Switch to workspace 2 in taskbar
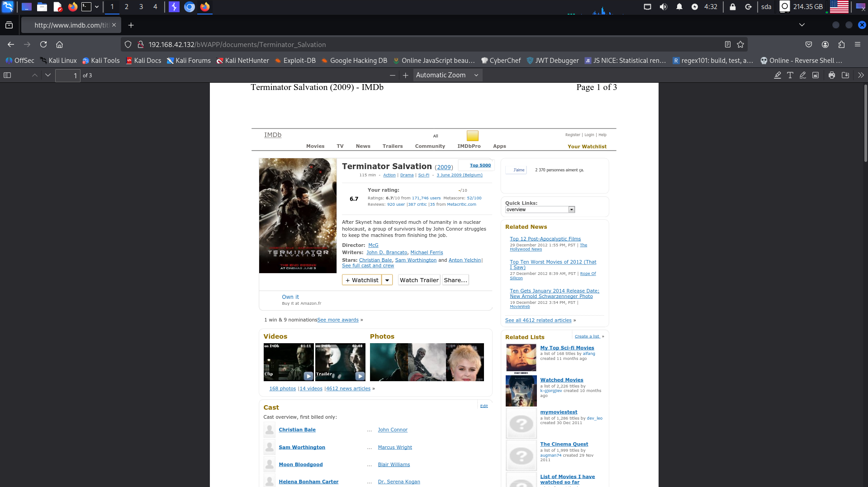 tap(127, 7)
